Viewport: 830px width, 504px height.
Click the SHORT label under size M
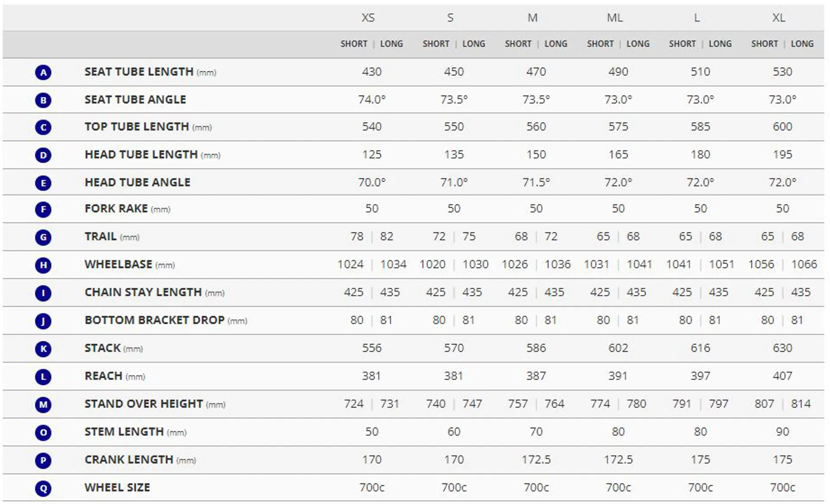[x=518, y=44]
